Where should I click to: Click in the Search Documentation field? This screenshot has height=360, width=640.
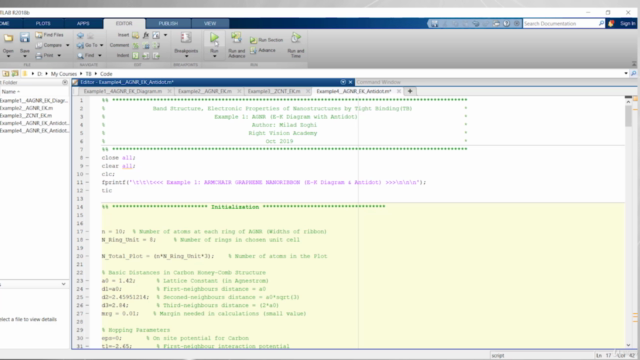(560, 24)
